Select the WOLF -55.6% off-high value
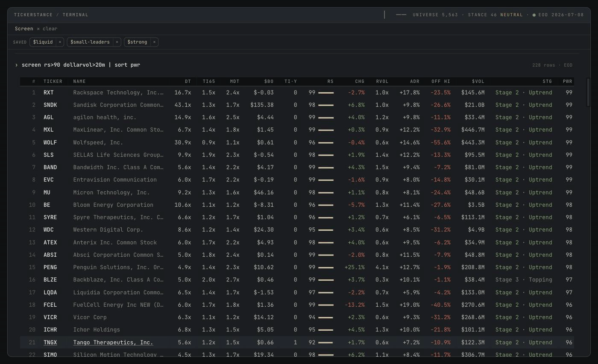Viewport: 598px width, 364px height. tap(440, 142)
